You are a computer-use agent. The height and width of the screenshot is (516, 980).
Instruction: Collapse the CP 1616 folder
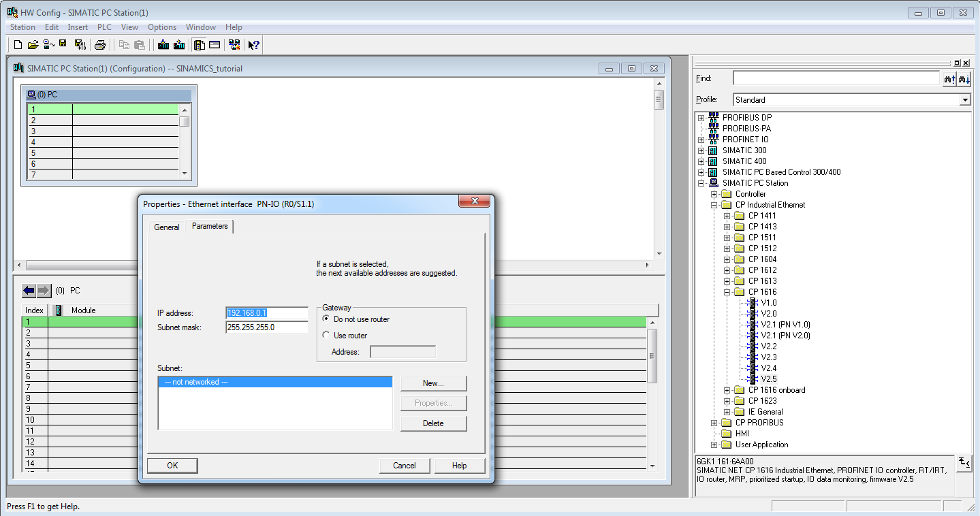tap(727, 292)
